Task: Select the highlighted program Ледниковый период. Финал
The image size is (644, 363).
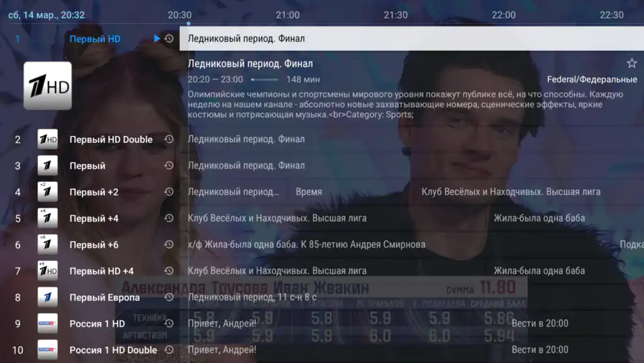Action: (x=411, y=38)
